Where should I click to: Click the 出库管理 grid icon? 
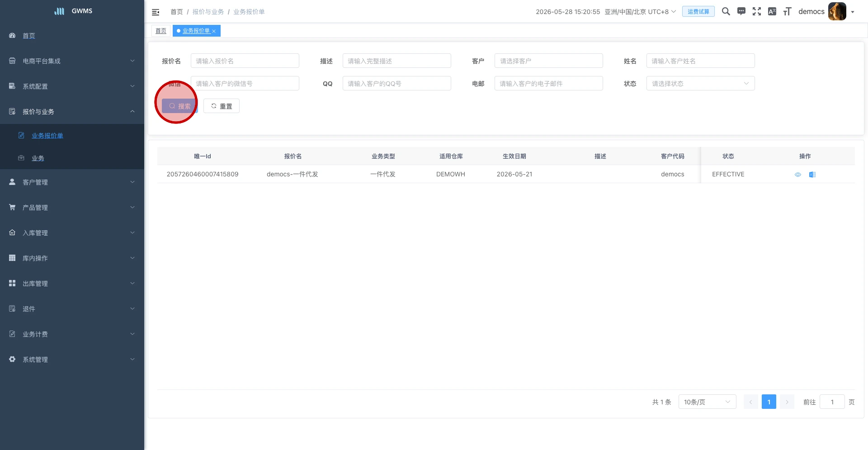click(x=12, y=283)
